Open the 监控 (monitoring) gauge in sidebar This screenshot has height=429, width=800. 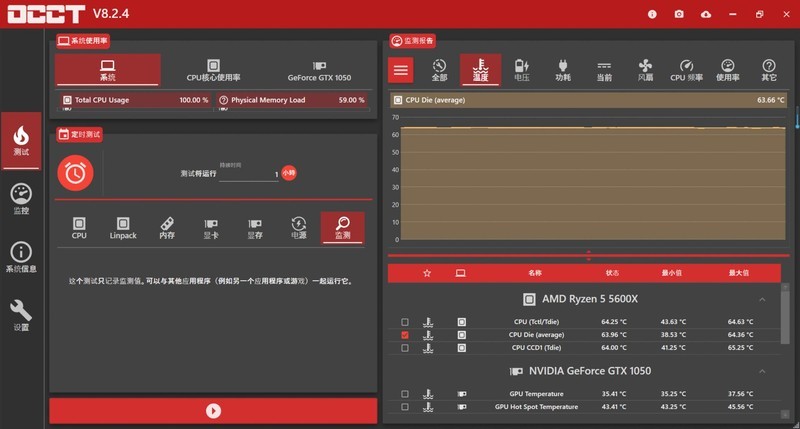tap(21, 198)
